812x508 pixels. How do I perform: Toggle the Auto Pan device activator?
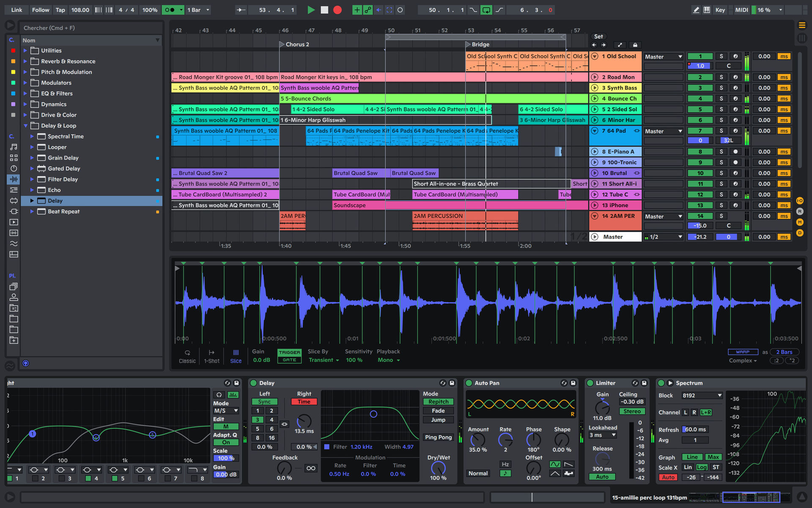pos(469,383)
